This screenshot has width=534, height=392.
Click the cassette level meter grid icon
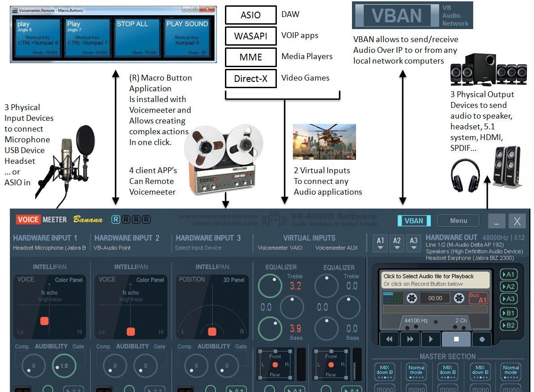(x=393, y=298)
